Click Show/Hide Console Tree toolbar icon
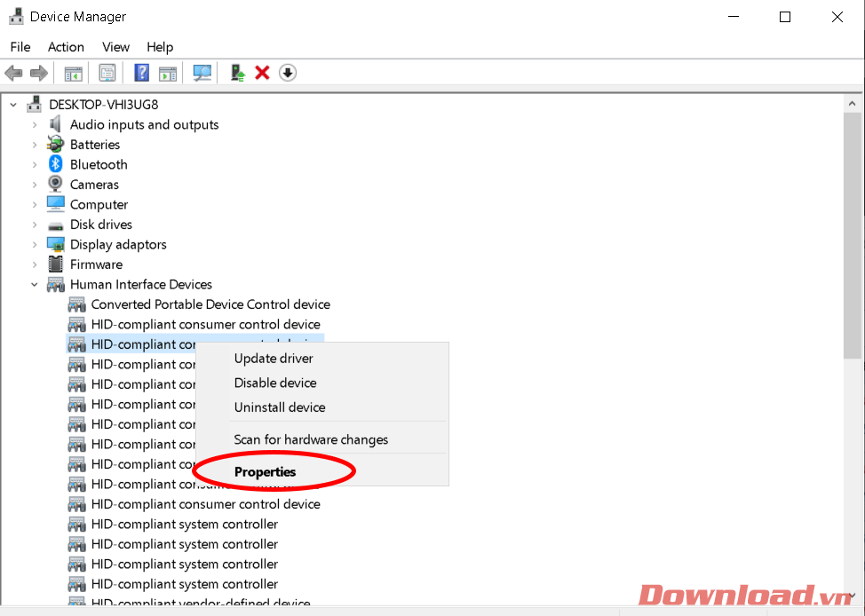Image resolution: width=865 pixels, height=616 pixels. point(74,73)
